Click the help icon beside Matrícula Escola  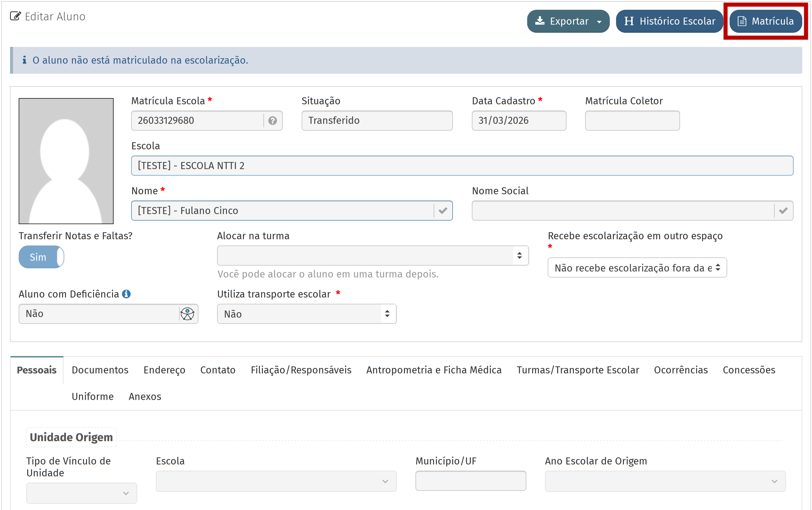[272, 120]
